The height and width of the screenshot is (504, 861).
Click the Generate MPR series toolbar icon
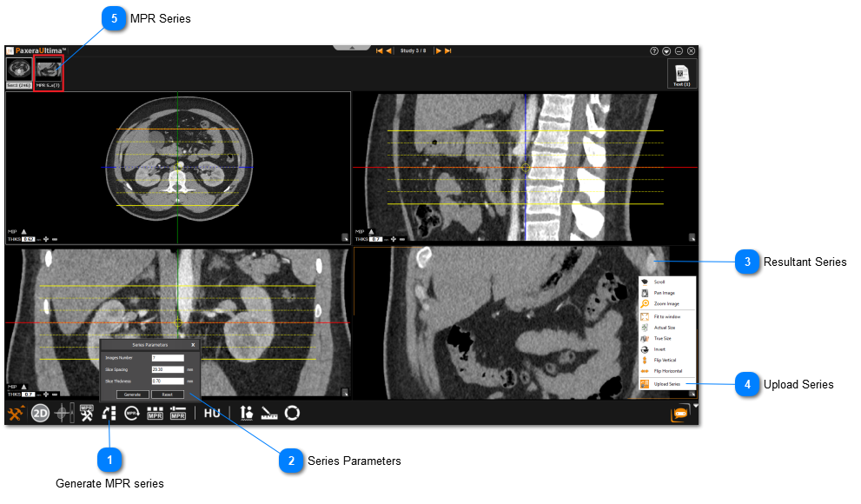tap(109, 414)
